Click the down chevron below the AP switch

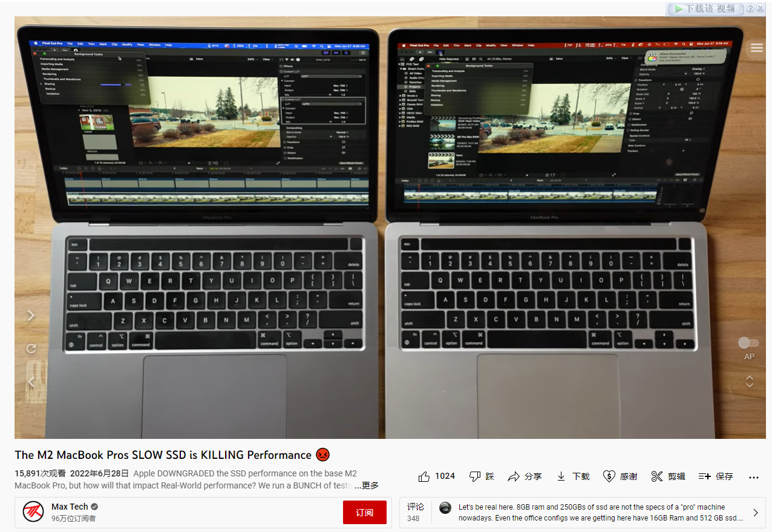click(750, 385)
